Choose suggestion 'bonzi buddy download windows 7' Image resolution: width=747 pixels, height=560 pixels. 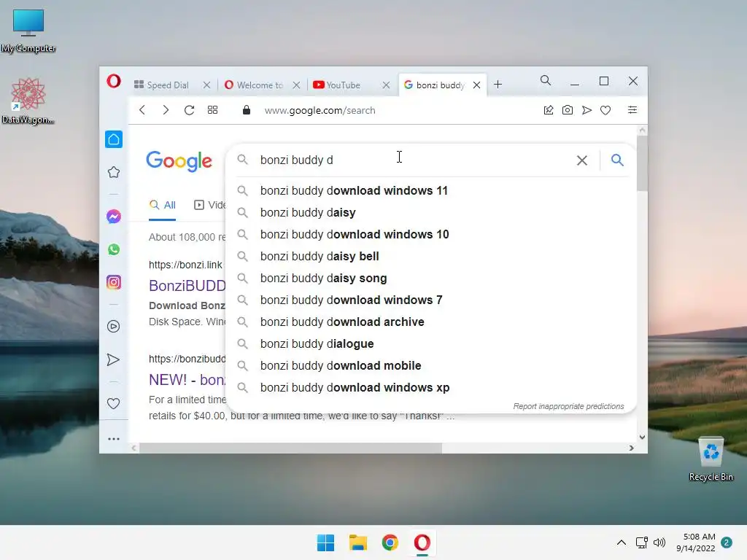click(x=431, y=300)
